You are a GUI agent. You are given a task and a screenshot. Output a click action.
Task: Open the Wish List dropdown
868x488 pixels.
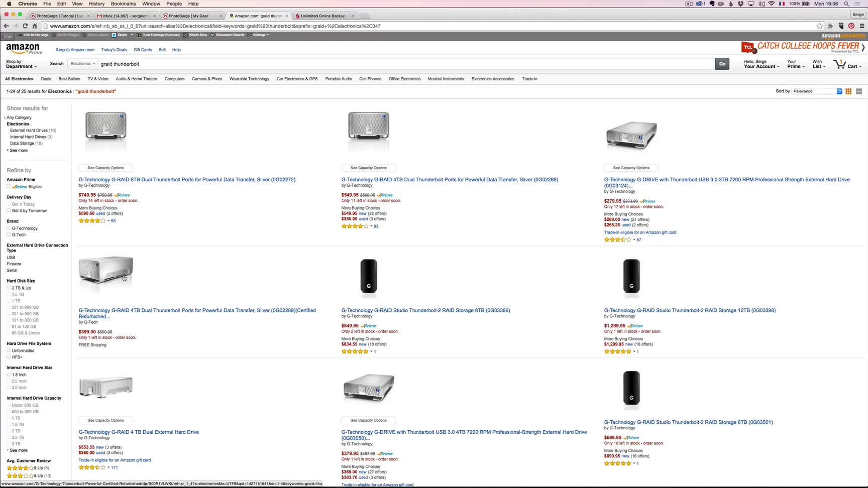(819, 64)
